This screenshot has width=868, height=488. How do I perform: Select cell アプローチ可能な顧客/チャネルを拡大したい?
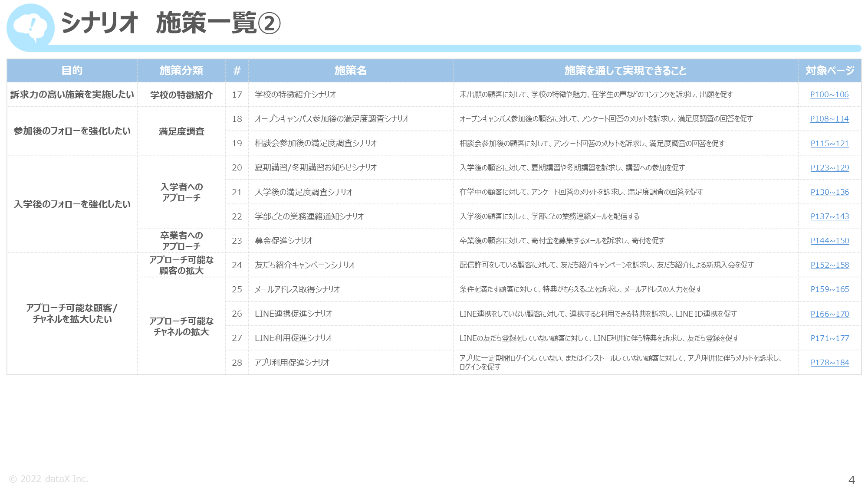coord(72,314)
